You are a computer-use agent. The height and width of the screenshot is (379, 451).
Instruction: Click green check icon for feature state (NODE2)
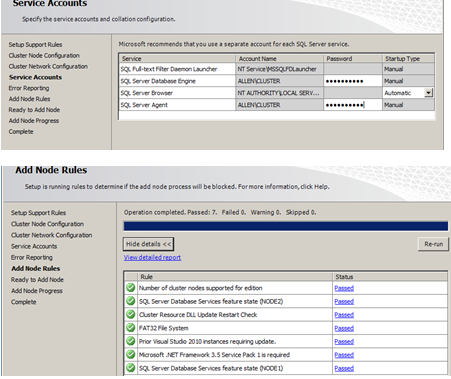tap(131, 301)
